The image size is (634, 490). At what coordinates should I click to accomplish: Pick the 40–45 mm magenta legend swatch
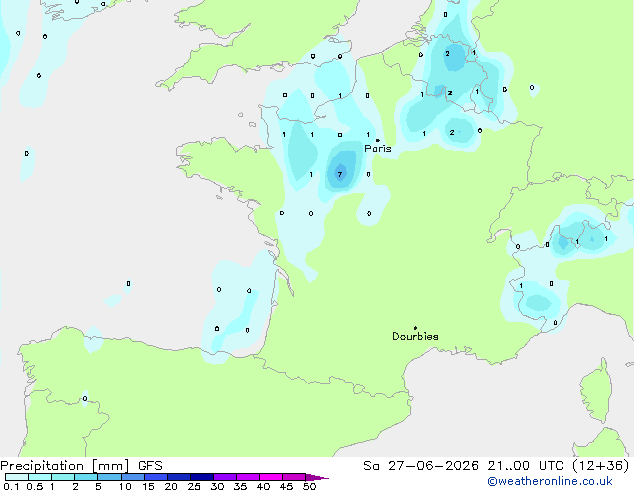click(x=271, y=477)
